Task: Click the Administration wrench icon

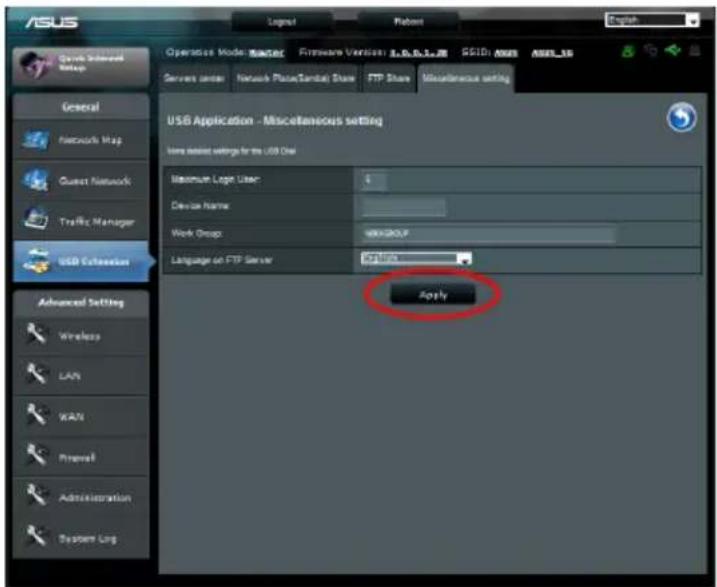Action: tap(36, 496)
